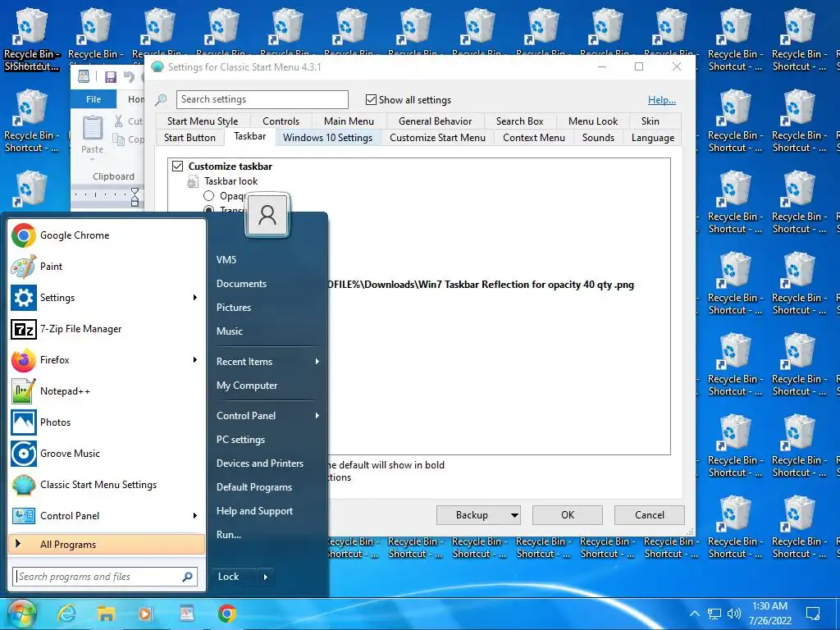Click the network tray icon

714,614
